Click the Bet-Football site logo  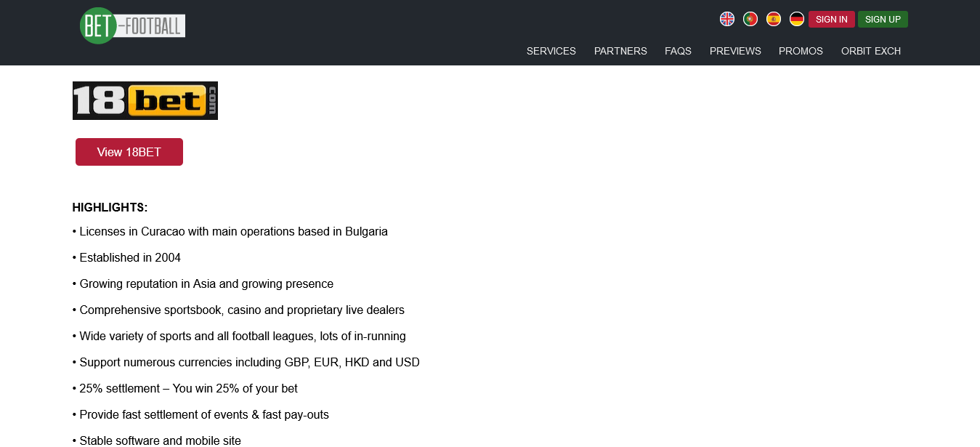click(x=132, y=26)
